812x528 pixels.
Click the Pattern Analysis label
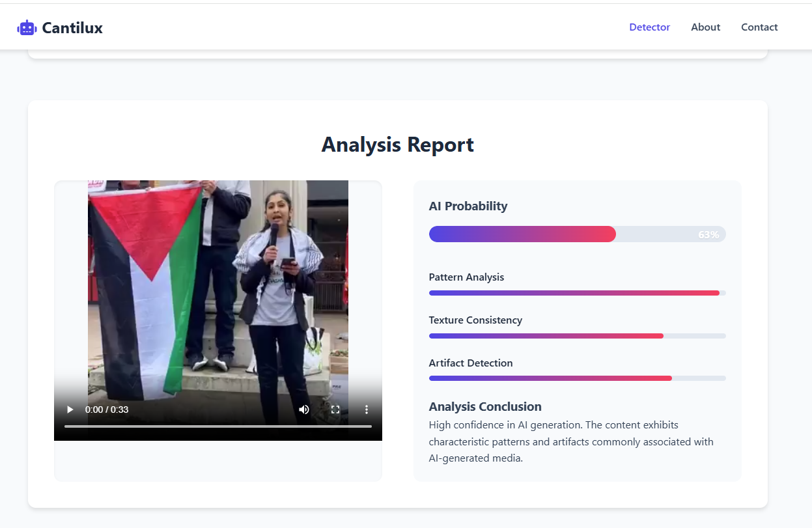[466, 277]
